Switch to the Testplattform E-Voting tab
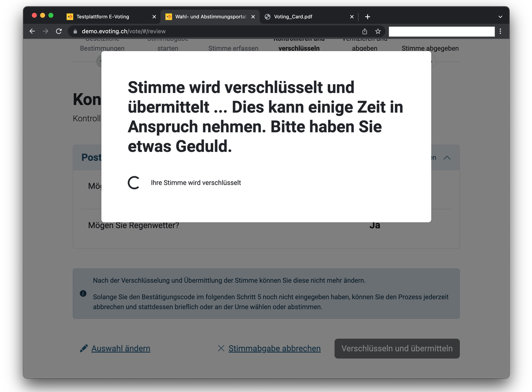The width and height of the screenshot is (532, 392). [102, 17]
